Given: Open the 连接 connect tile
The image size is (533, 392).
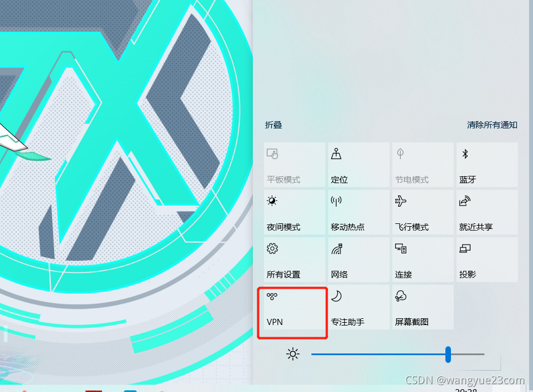Looking at the screenshot, I should point(423,260).
